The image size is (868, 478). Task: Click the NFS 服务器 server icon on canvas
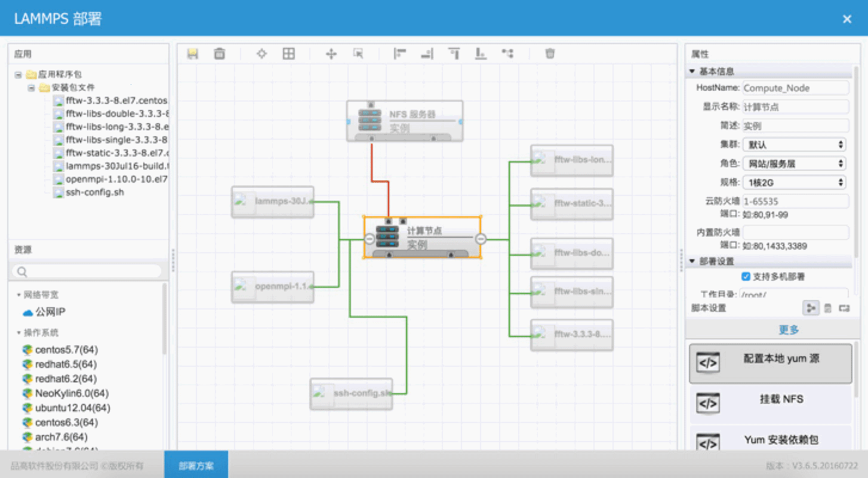point(370,120)
